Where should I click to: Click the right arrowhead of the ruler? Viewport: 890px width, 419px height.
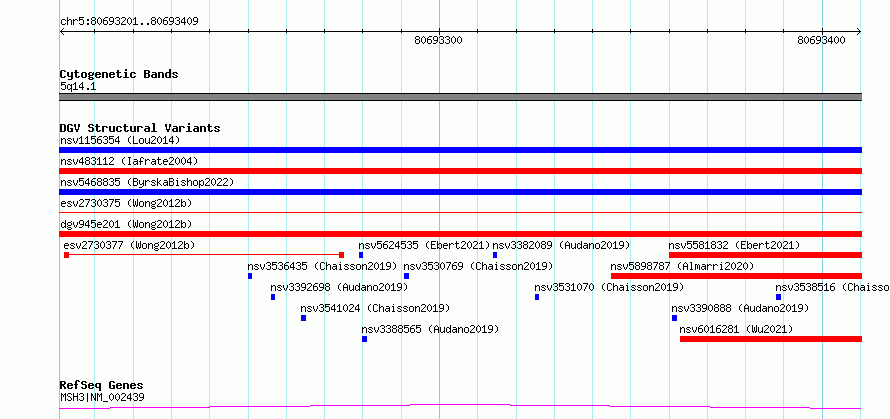click(858, 32)
